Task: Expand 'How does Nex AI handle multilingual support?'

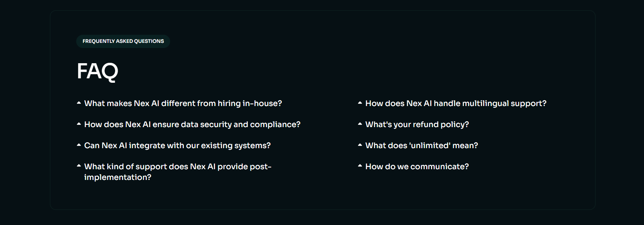Action: 456,103
